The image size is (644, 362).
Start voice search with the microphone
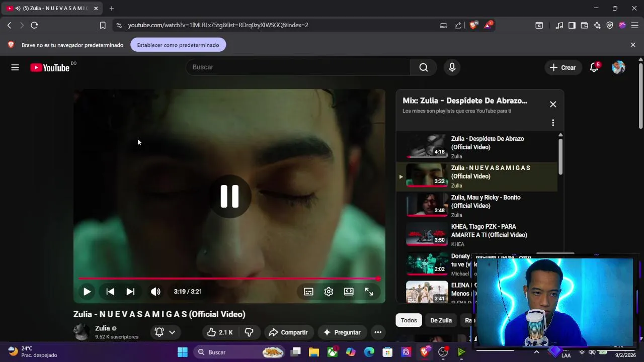point(452,67)
